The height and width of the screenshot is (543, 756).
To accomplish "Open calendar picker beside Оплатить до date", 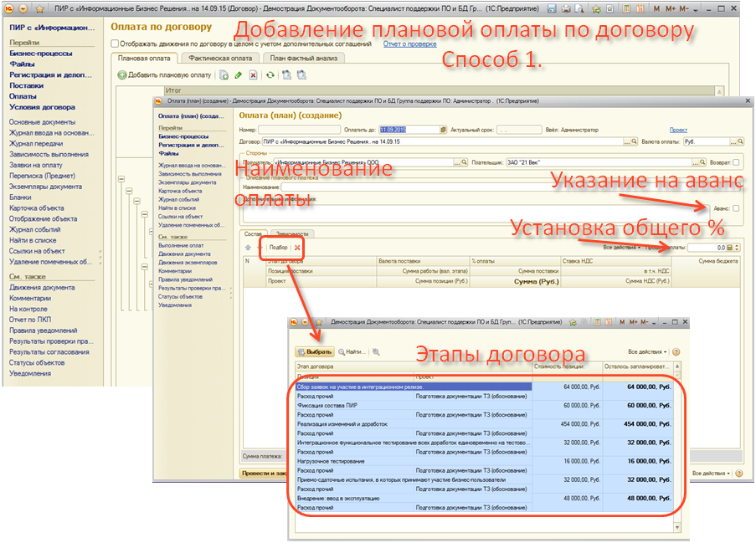I will [x=442, y=131].
